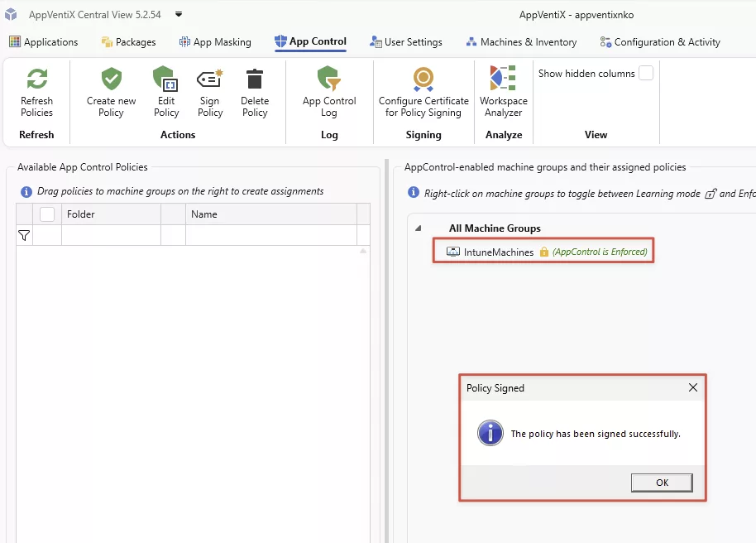This screenshot has width=756, height=543.
Task: Click the '(AppControl is Enforced)' status text
Action: click(600, 252)
